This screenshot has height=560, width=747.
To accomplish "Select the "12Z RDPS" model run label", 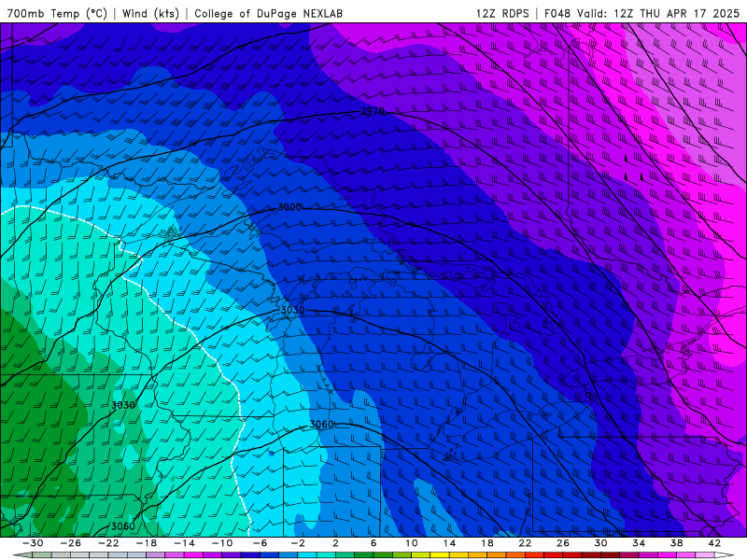I will [502, 13].
